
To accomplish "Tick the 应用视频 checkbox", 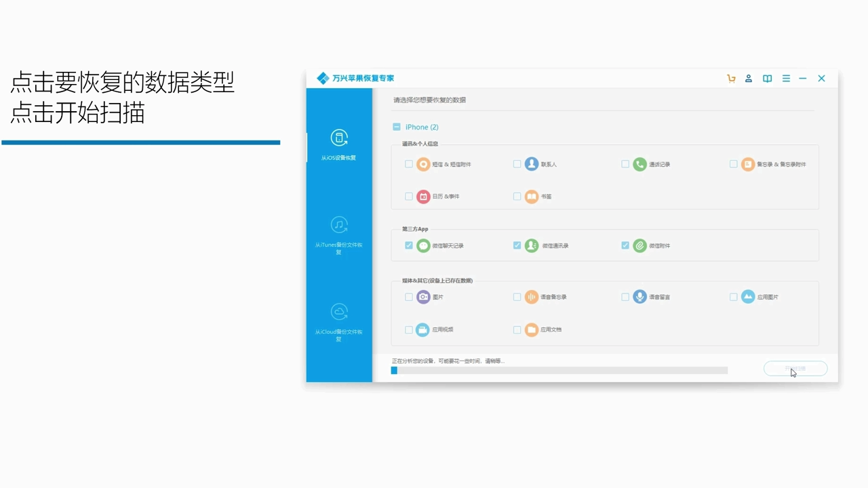I will point(409,330).
